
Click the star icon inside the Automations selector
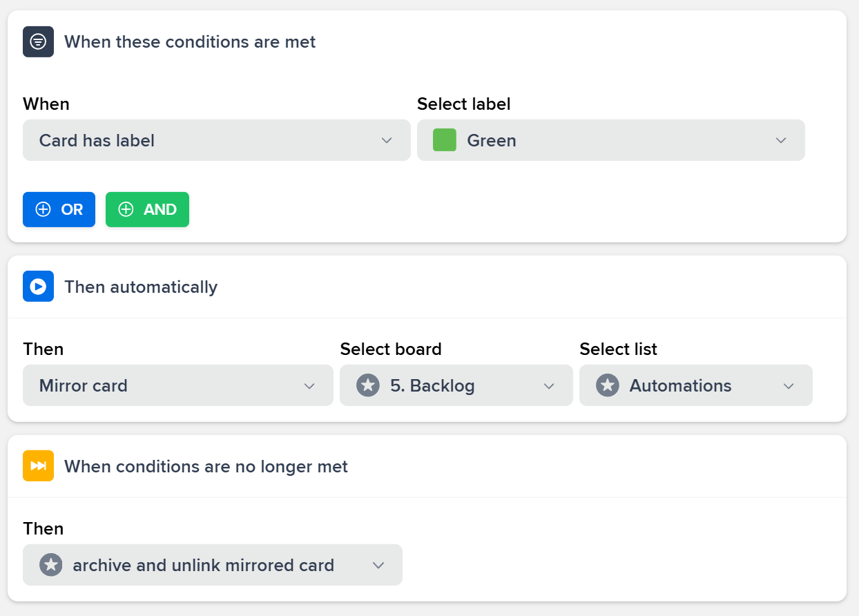pos(607,385)
